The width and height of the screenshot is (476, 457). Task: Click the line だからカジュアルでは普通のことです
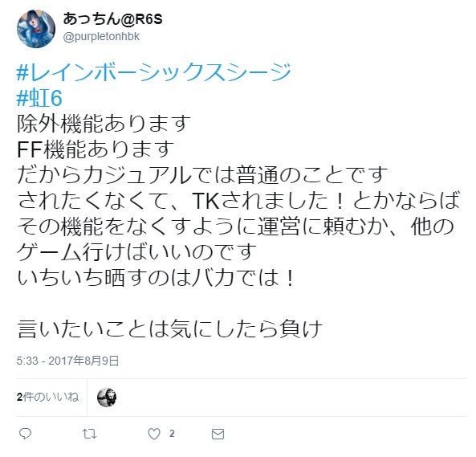click(202, 175)
